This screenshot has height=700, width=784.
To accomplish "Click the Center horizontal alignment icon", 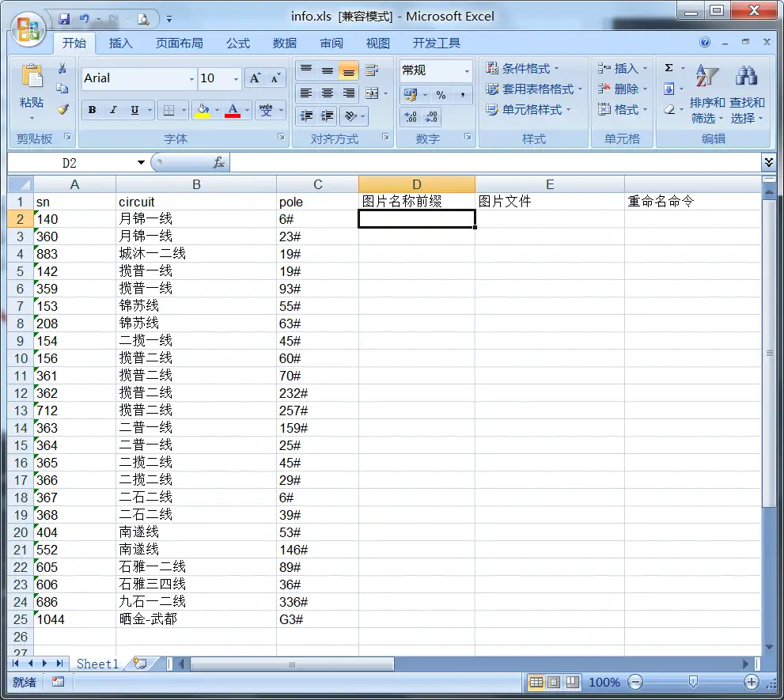I will [327, 93].
